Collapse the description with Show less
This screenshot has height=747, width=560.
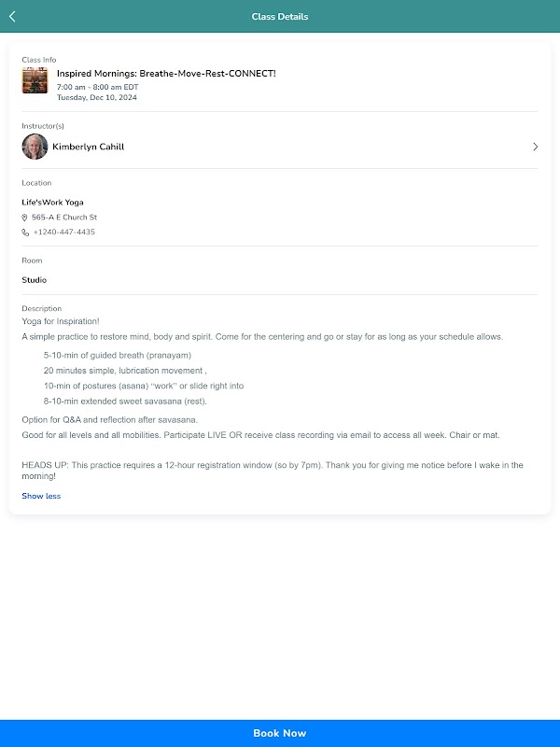(41, 496)
